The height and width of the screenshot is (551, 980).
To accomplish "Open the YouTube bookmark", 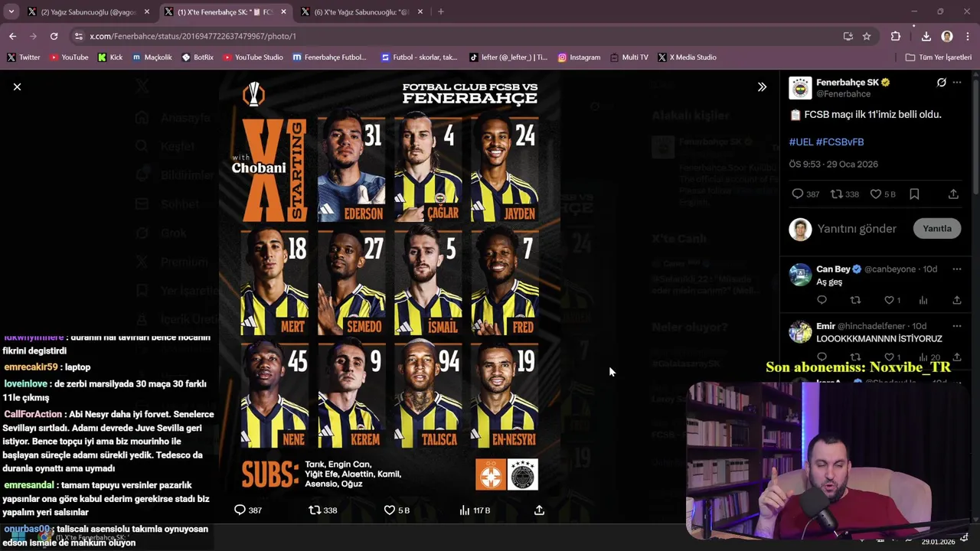I will point(69,57).
